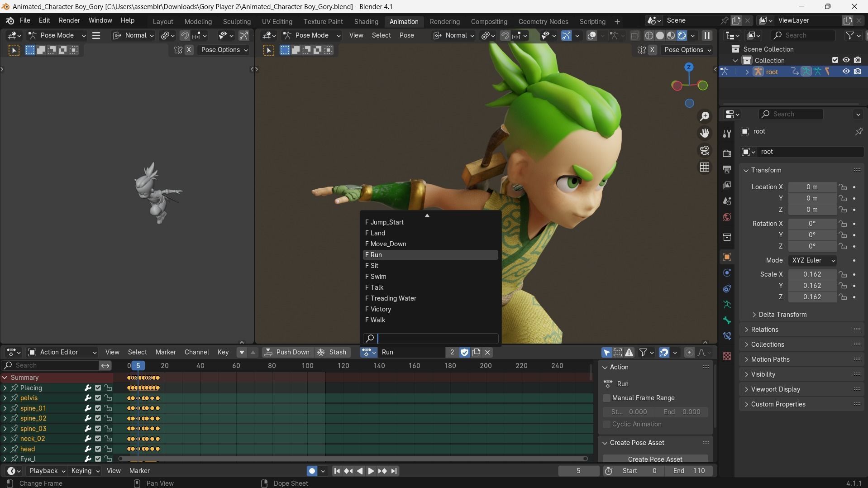Jump to the animation end frame
Screen dimensions: 868x488
click(x=394, y=471)
